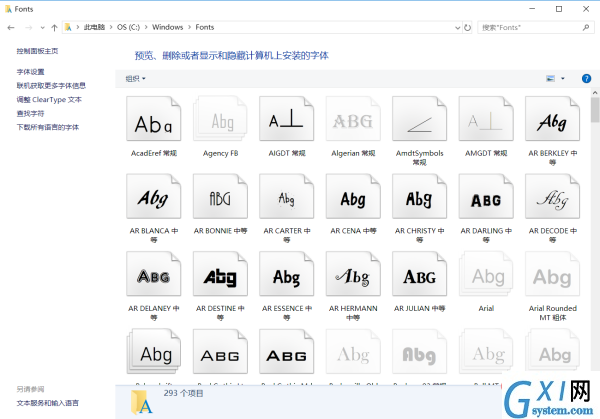Click the search magnifier icon
600x419 pixels.
pos(585,28)
